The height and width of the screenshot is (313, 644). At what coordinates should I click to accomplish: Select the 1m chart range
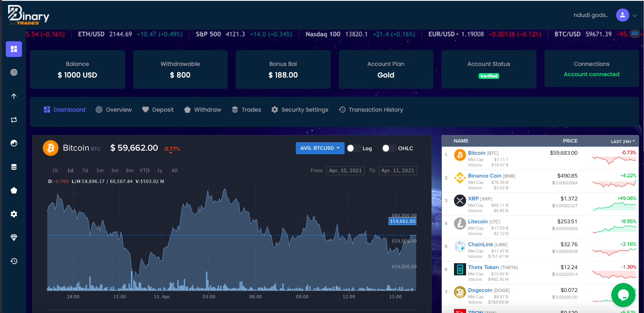point(100,170)
